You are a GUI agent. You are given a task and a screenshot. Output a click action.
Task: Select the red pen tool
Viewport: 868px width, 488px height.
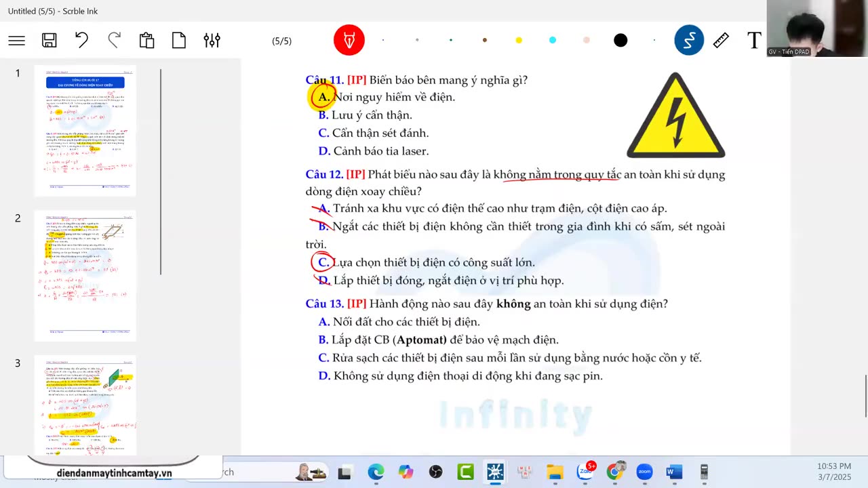pos(349,41)
